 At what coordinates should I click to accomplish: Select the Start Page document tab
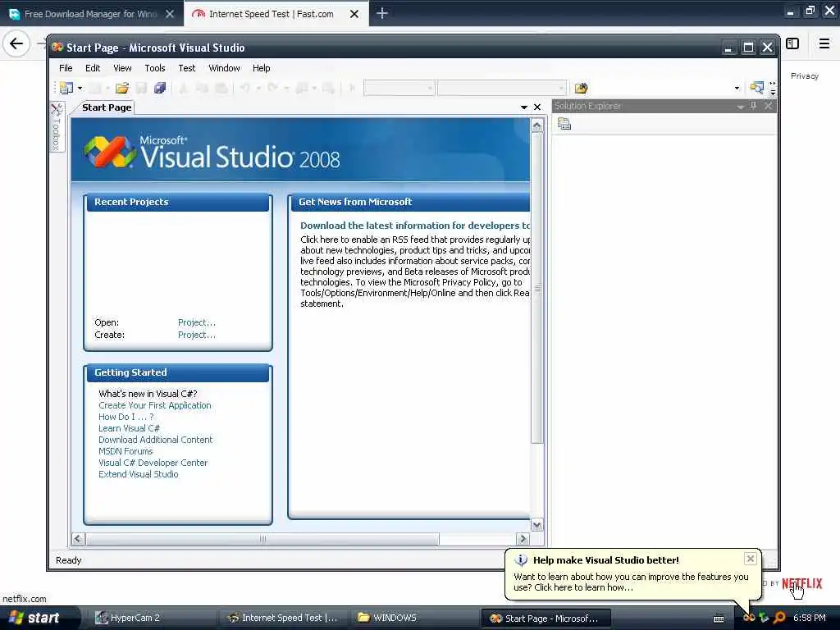(x=107, y=107)
